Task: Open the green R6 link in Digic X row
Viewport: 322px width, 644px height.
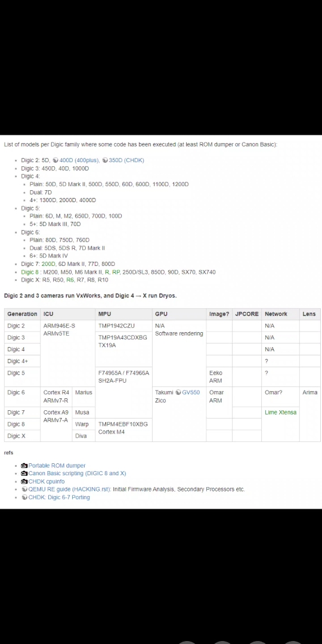Action: point(70,280)
